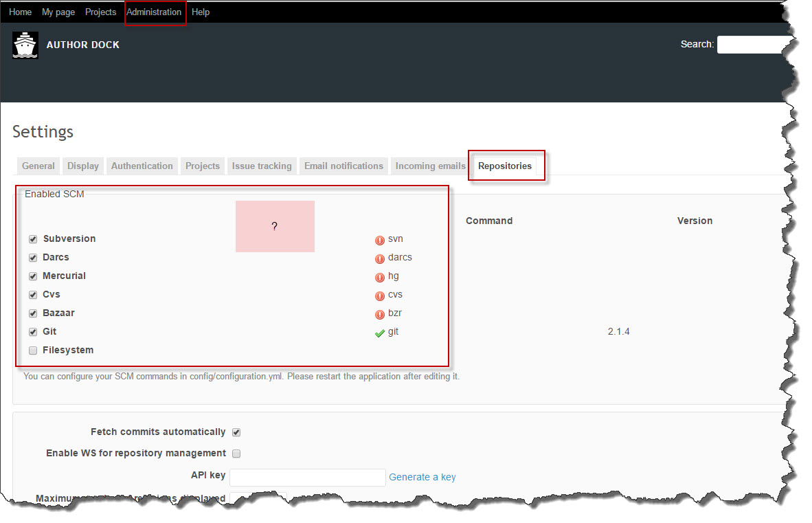Image resolution: width=812 pixels, height=523 pixels.
Task: Click the green checkmark beside git
Action: pyautogui.click(x=380, y=333)
